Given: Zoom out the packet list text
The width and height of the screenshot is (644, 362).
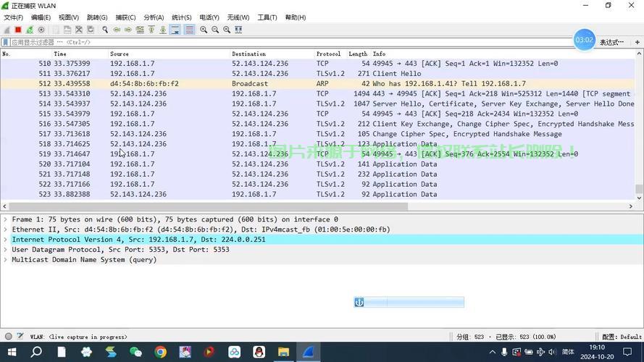Looking at the screenshot, I should pyautogui.click(x=215, y=30).
